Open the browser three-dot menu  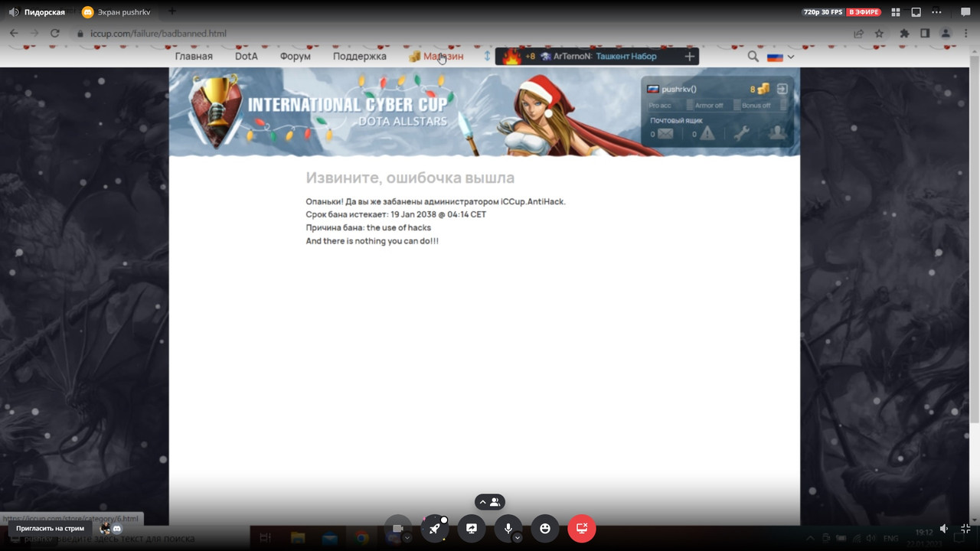coord(966,34)
